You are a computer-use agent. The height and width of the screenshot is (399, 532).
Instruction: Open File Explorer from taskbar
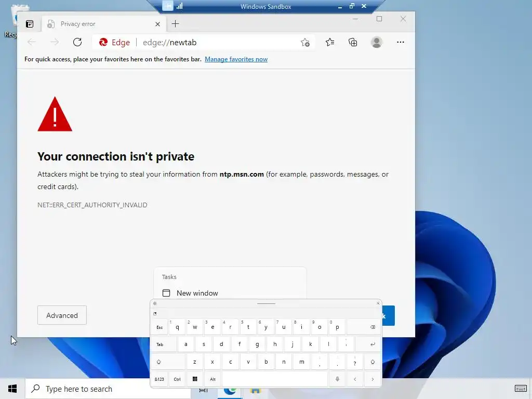256,390
